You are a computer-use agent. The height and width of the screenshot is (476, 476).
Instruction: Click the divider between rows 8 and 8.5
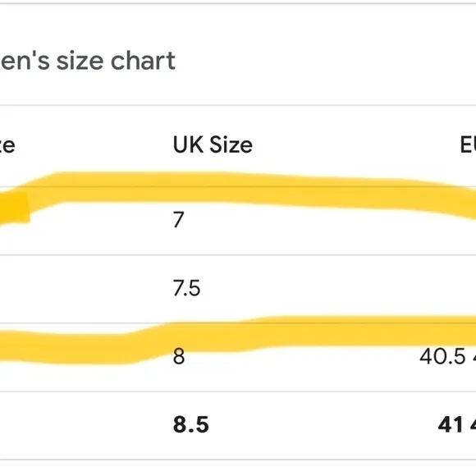pyautogui.click(x=238, y=391)
